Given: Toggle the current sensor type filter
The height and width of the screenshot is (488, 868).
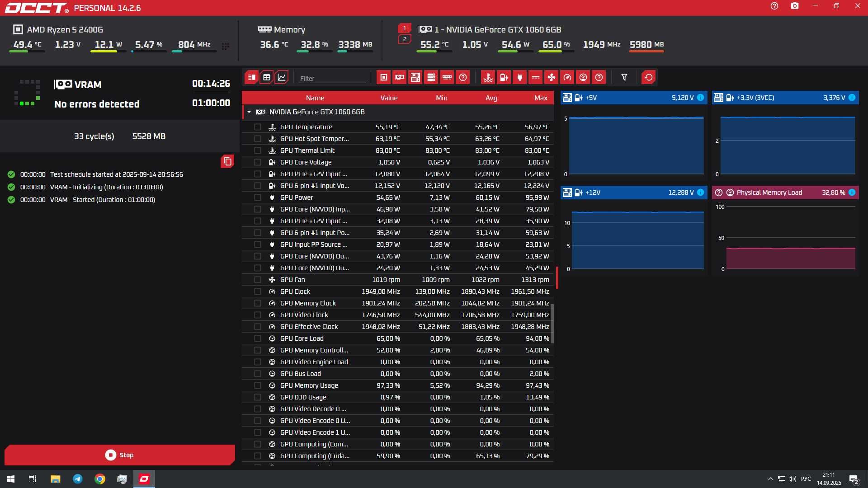Looking at the screenshot, I should (536, 77).
